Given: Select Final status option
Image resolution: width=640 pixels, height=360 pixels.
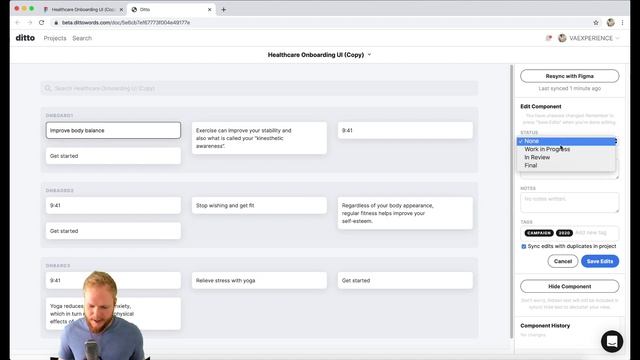Looking at the screenshot, I should [x=566, y=165].
